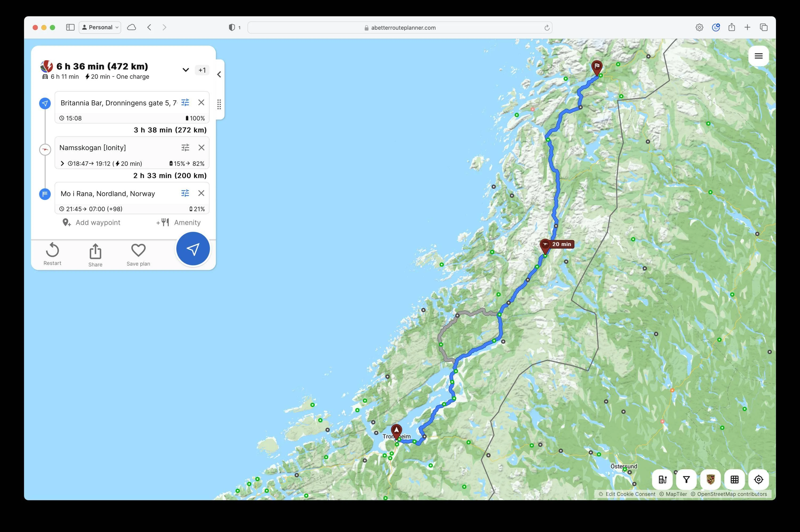Viewport: 800px width, 532px height.
Task: Open settings for Mo i Rana destination
Action: 185,193
